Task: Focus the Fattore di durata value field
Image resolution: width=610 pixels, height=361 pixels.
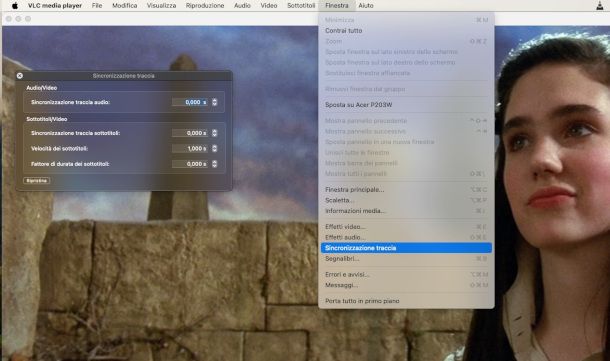Action: pos(190,164)
